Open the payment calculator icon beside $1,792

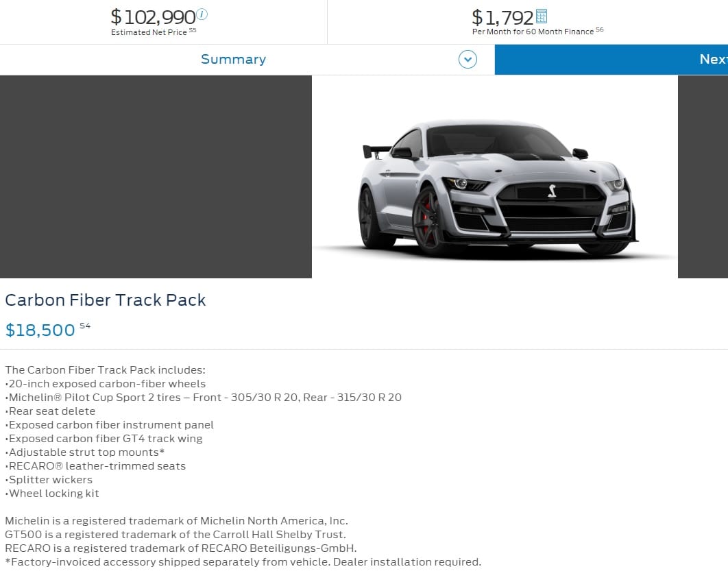542,16
